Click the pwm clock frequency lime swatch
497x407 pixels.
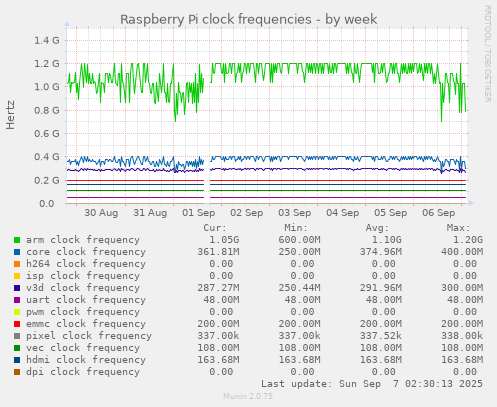click(17, 312)
